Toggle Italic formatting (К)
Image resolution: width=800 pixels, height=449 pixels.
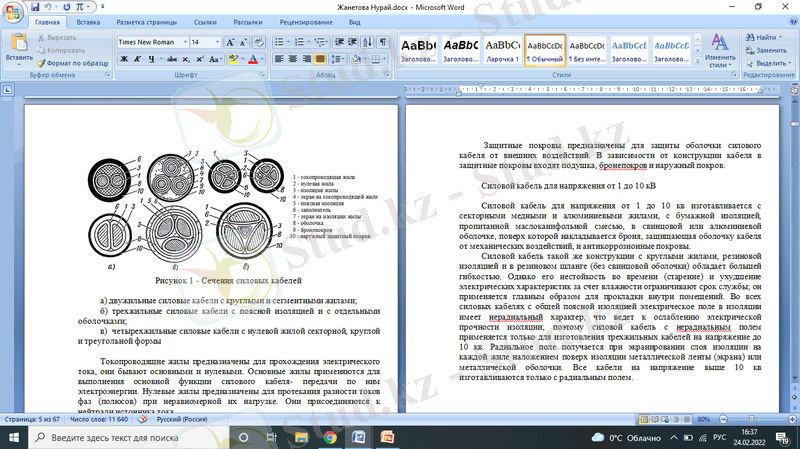point(137,59)
